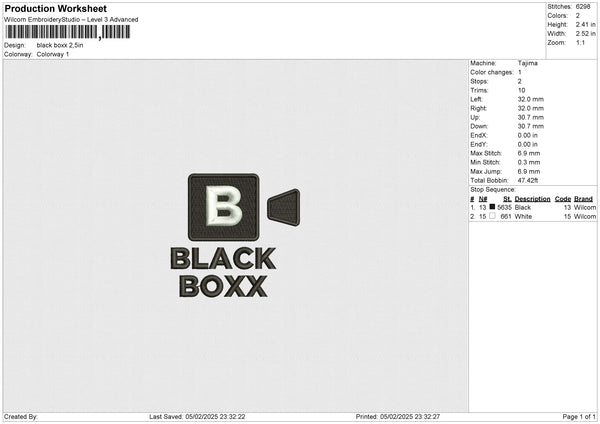Click the Max Stitch value 6.9 mm
This screenshot has height=424, width=600.
tap(529, 153)
